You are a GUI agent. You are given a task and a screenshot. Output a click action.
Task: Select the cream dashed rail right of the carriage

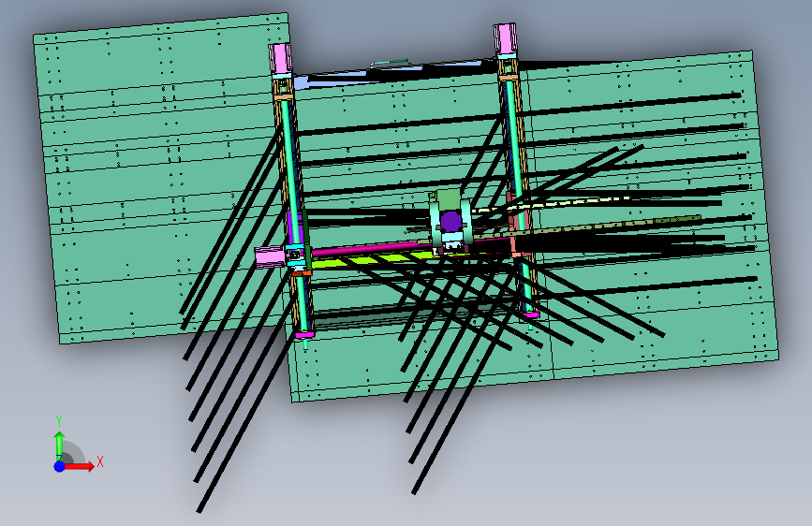pos(552,204)
